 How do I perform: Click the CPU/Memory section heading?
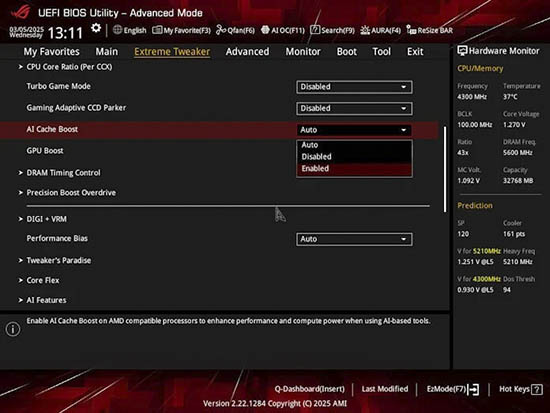pyautogui.click(x=480, y=69)
